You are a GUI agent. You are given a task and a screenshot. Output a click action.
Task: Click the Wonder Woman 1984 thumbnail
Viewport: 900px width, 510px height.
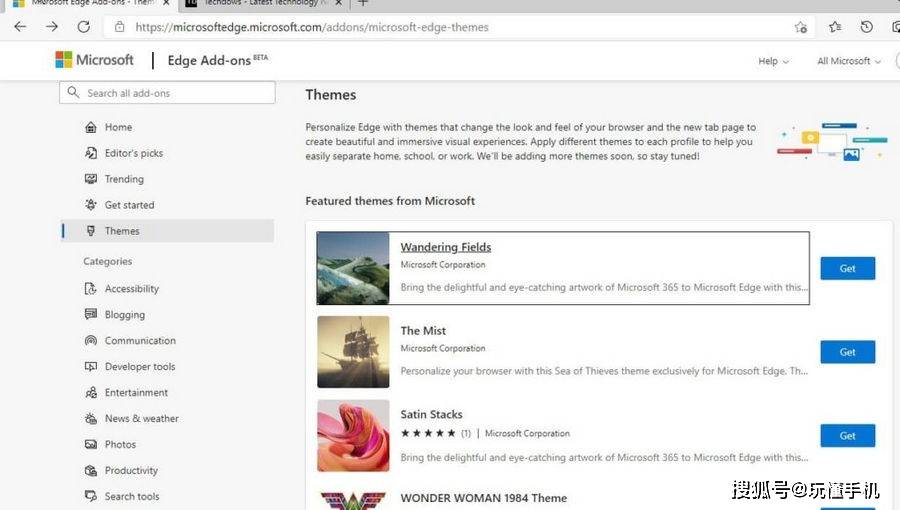pyautogui.click(x=353, y=499)
